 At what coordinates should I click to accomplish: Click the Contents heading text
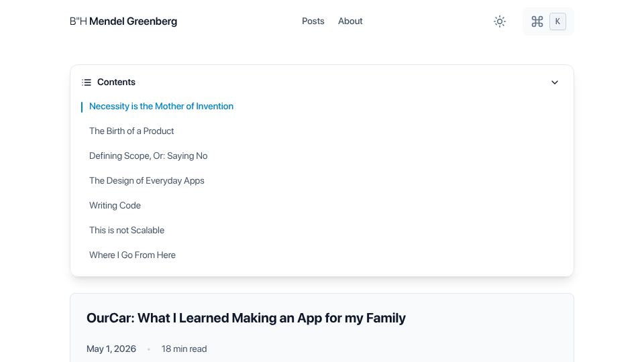click(116, 82)
